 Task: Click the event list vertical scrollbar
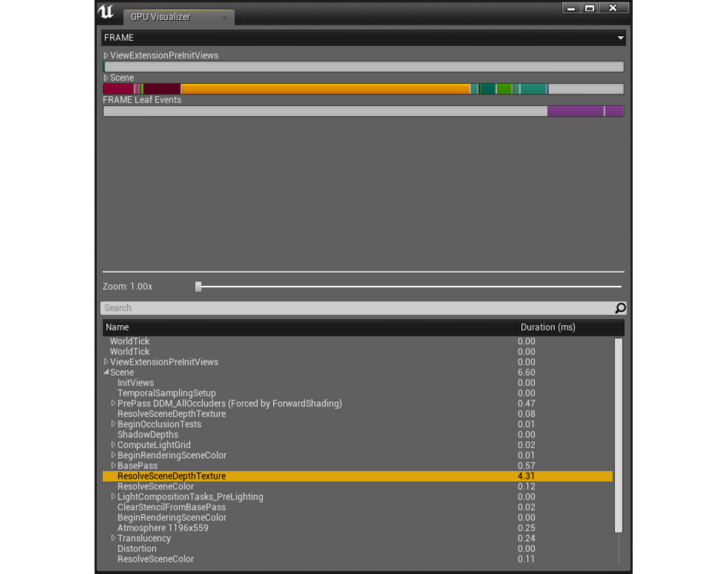[x=619, y=435]
